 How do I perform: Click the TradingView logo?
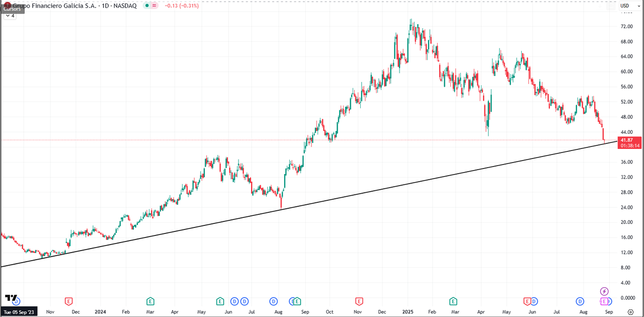(12, 298)
